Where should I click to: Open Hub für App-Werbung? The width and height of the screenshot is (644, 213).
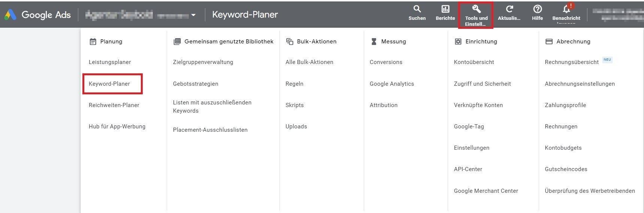point(117,127)
